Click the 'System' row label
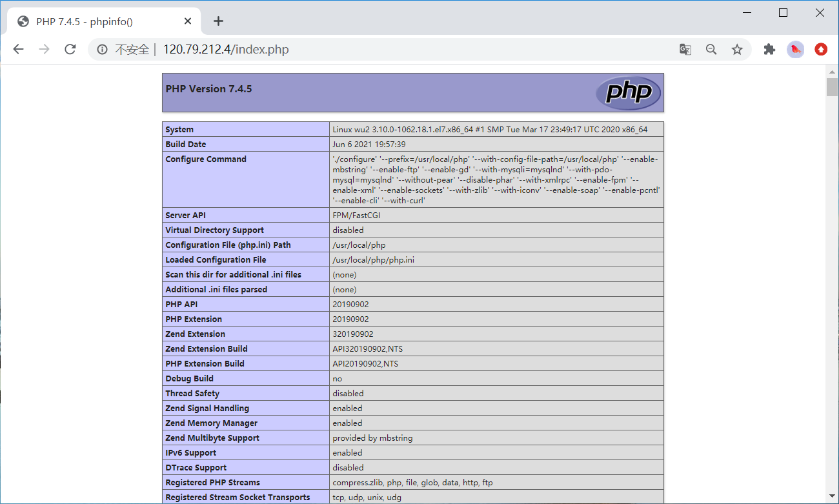Screen dimensions: 839x504 [x=179, y=130]
